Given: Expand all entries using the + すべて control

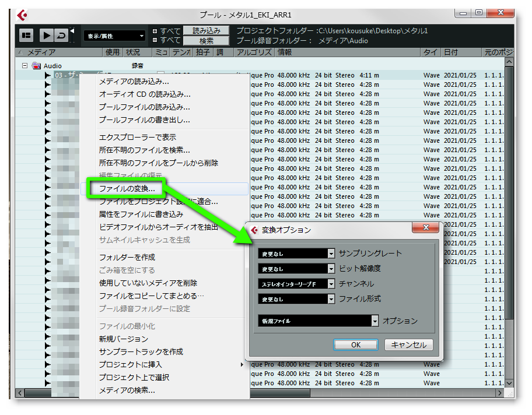Looking at the screenshot, I should [156, 30].
